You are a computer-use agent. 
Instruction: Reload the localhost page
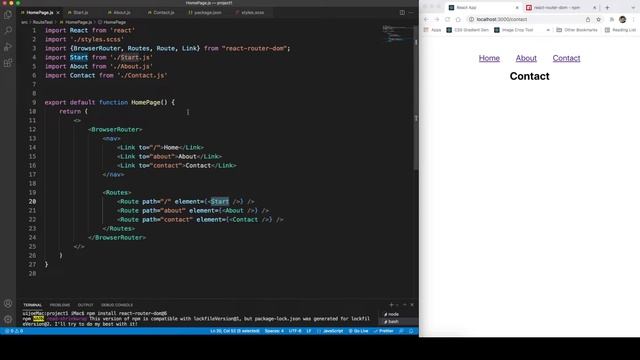point(447,19)
